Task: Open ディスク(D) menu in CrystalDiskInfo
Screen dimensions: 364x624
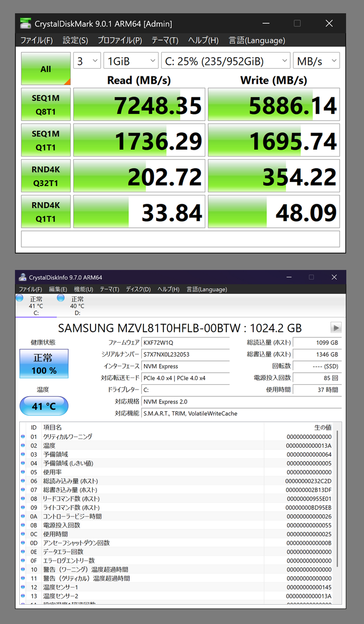Action: point(138,289)
